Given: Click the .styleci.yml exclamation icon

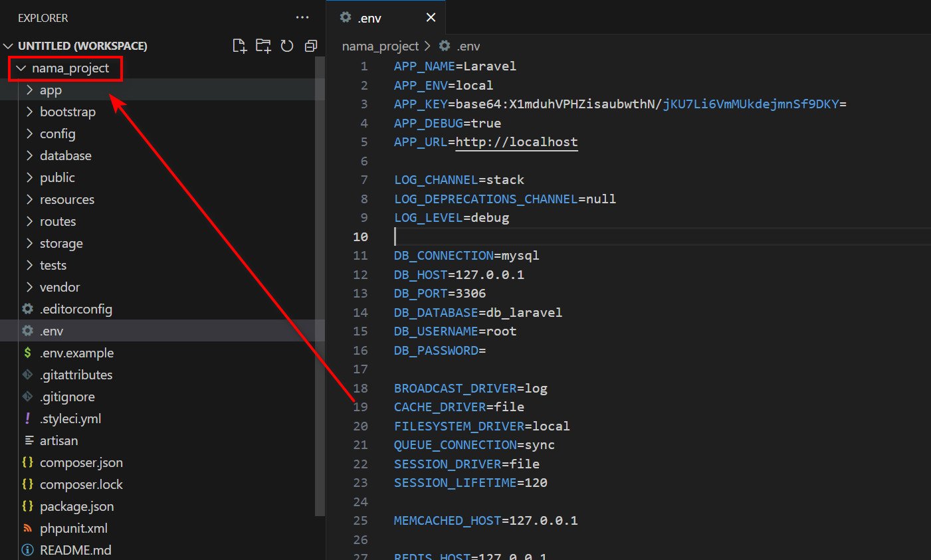Looking at the screenshot, I should tap(27, 419).
